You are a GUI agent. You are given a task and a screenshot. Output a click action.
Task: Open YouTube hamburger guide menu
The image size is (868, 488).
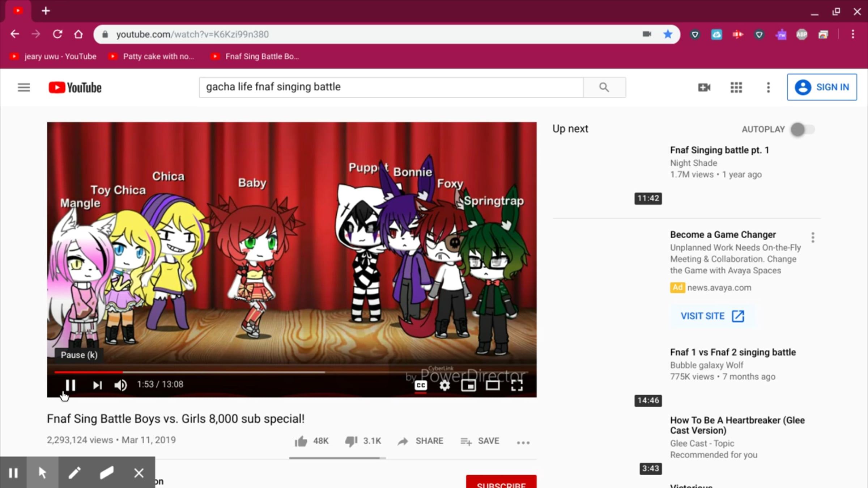(24, 87)
